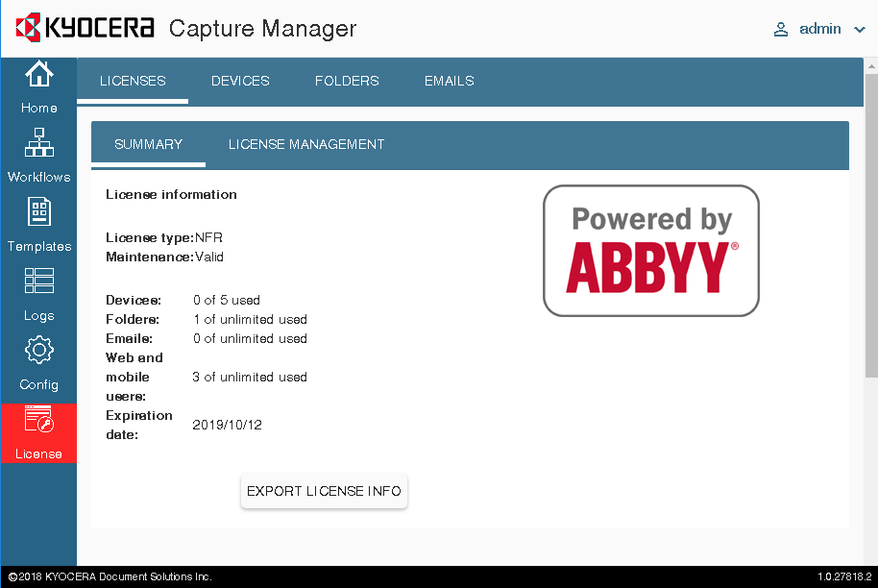Viewport: 878px width, 588px height.
Task: Open the Workflows diagram icon
Action: coord(38,142)
